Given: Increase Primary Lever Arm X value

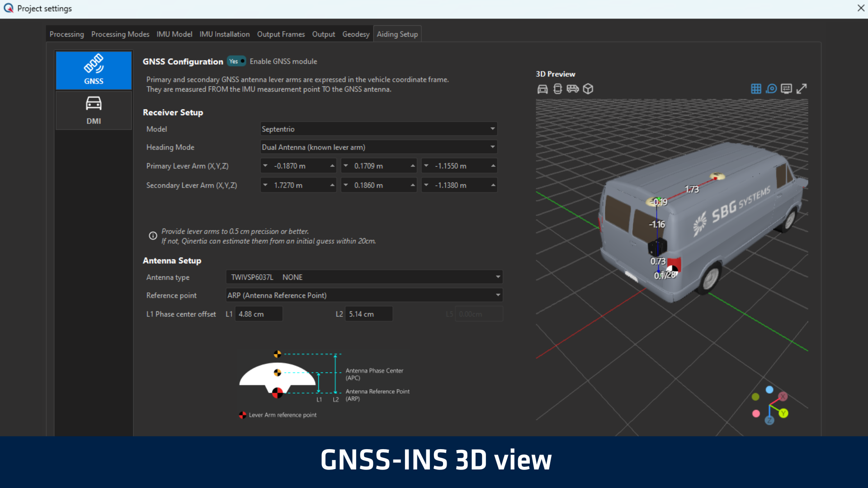Looking at the screenshot, I should point(332,166).
